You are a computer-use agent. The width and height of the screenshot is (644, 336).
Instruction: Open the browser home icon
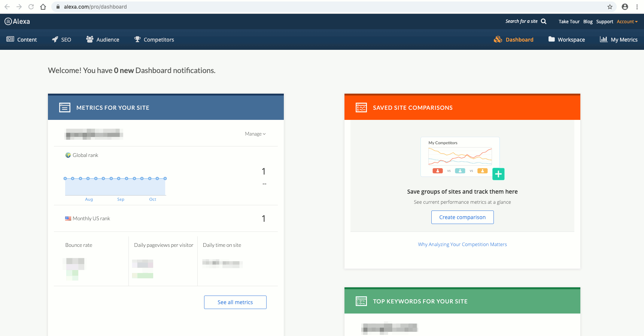coord(43,7)
